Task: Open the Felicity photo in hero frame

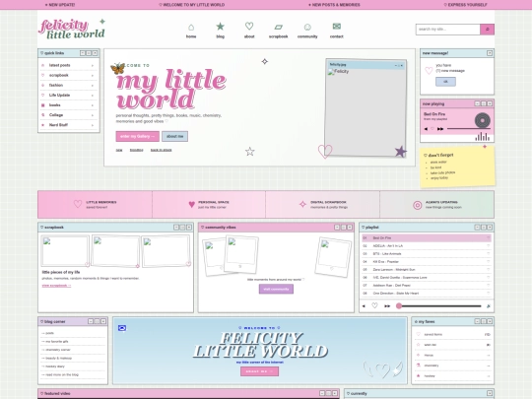Action: click(x=366, y=111)
